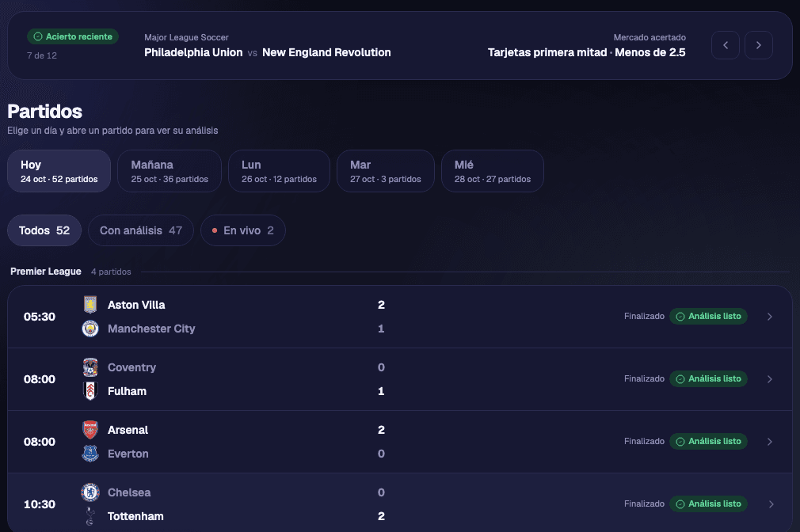Click the Acierto reciente badge
The width and height of the screenshot is (800, 532).
click(x=73, y=36)
